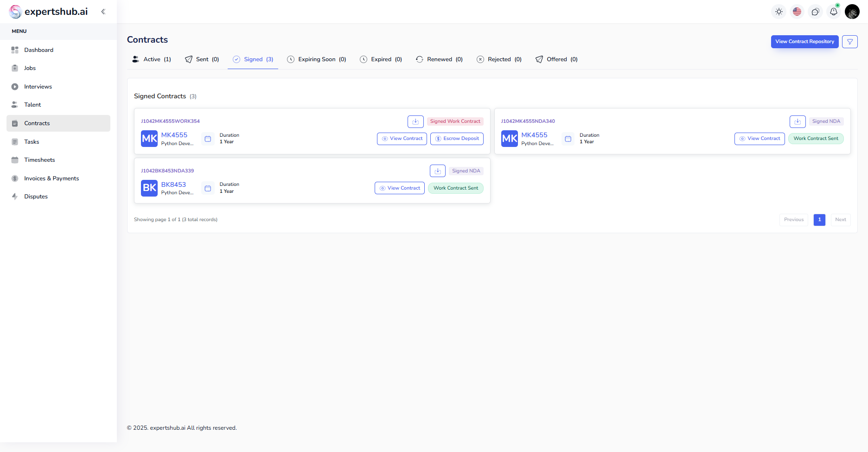The height and width of the screenshot is (452, 868).
Task: Click contract ID J1042BK8453NDA339
Action: (x=167, y=171)
